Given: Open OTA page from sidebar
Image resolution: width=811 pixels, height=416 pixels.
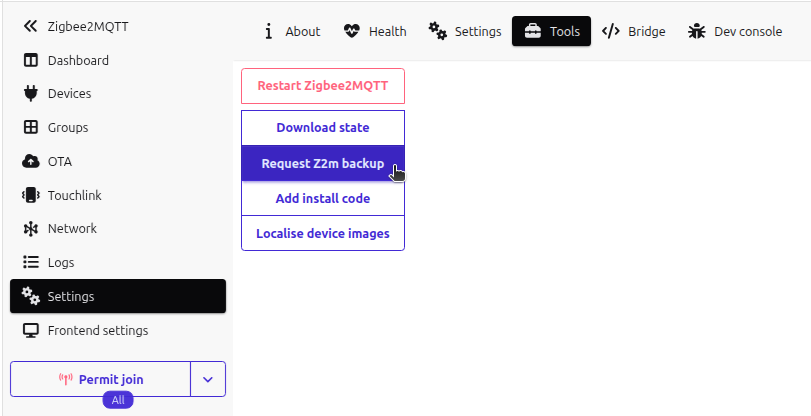Looking at the screenshot, I should click(118, 161).
